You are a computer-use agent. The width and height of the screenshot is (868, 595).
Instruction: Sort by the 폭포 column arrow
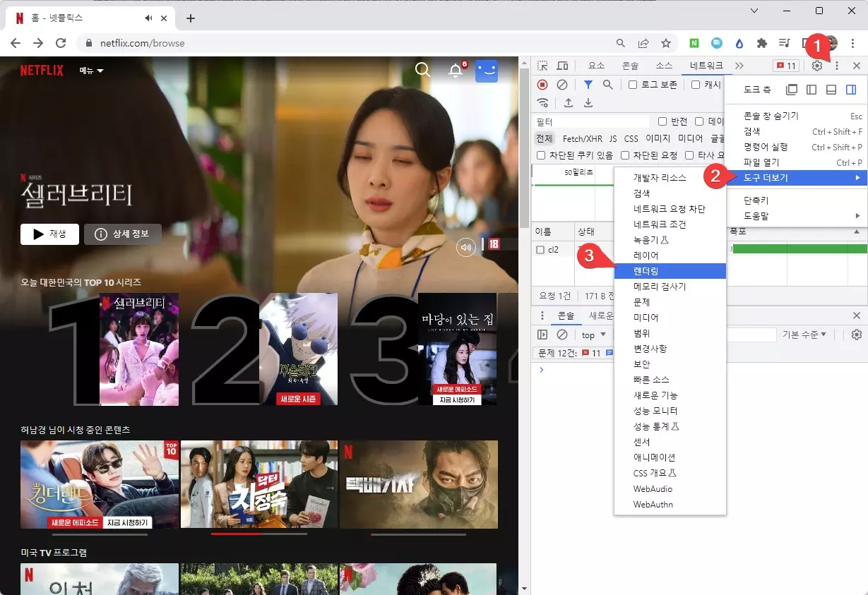click(857, 232)
